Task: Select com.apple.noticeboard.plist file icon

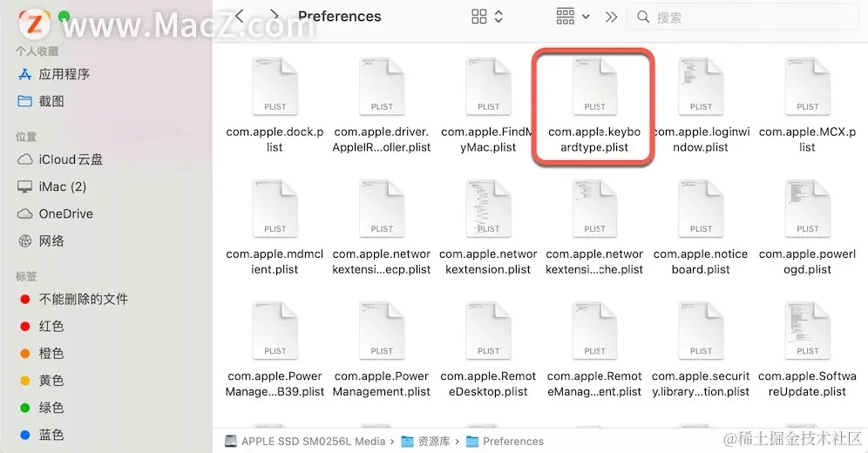Action: (701, 208)
